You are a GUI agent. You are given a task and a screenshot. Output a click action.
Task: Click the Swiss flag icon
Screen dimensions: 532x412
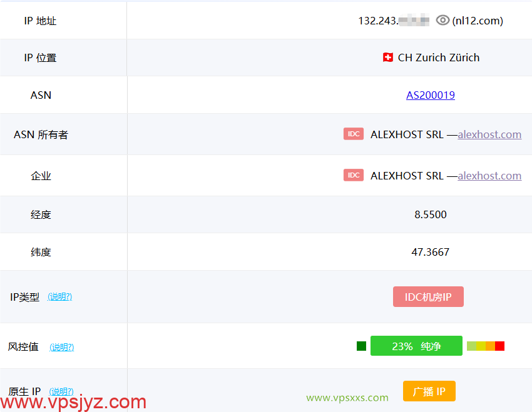tap(388, 58)
